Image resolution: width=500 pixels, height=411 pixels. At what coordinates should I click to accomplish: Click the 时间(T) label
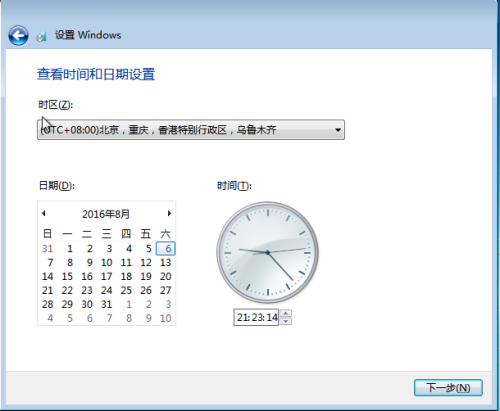click(234, 185)
